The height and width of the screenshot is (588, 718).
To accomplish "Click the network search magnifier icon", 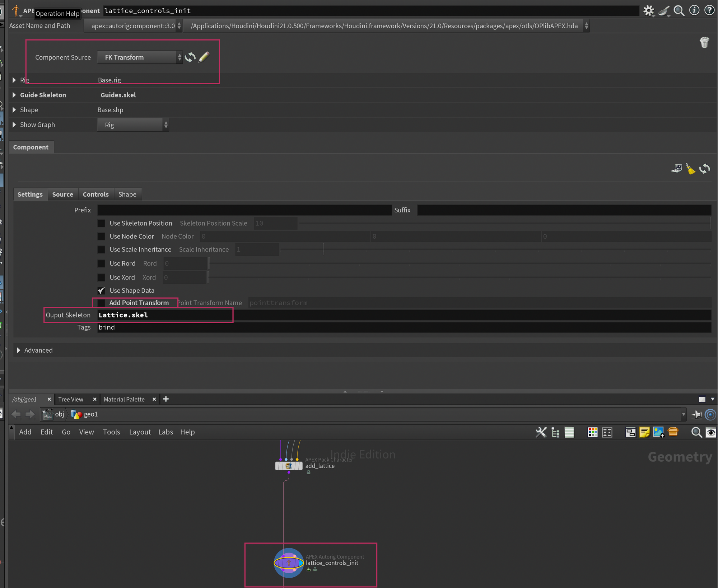I will point(696,432).
